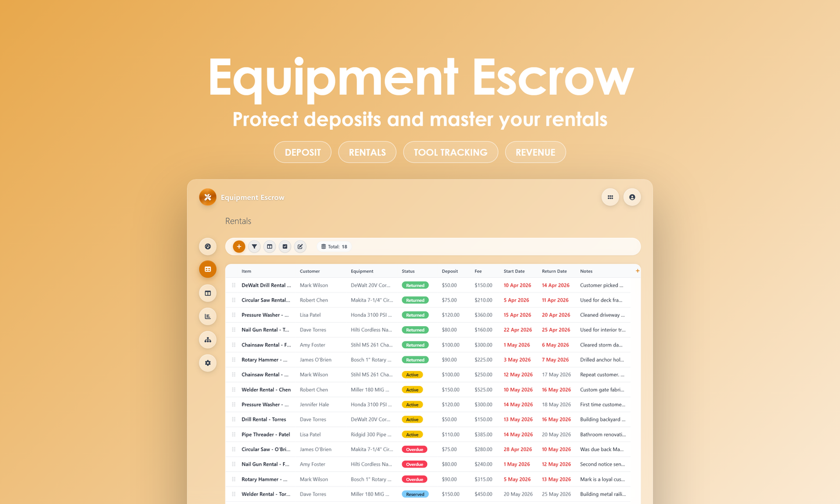Click the Active badge for Welder Rental - Chen

412,389
